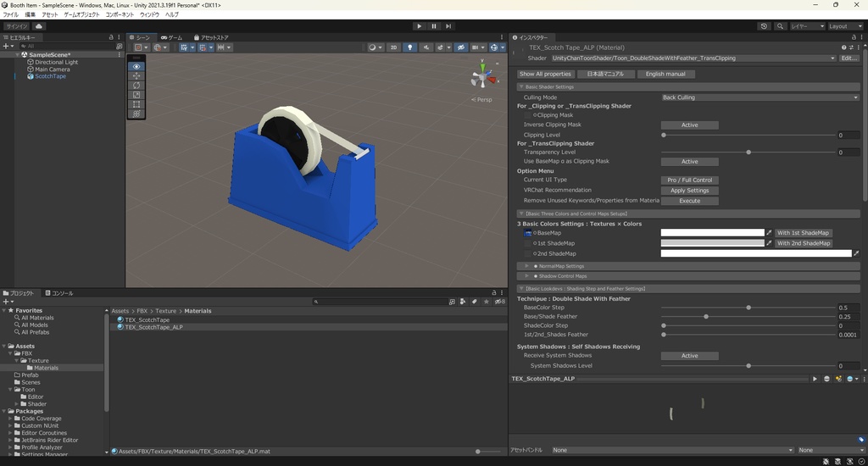This screenshot has height=466, width=868.
Task: Open the ゲームオブジェクト menu
Action: click(81, 14)
